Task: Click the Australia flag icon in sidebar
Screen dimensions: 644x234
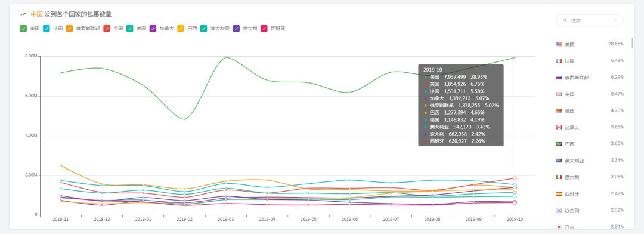Action: click(559, 161)
